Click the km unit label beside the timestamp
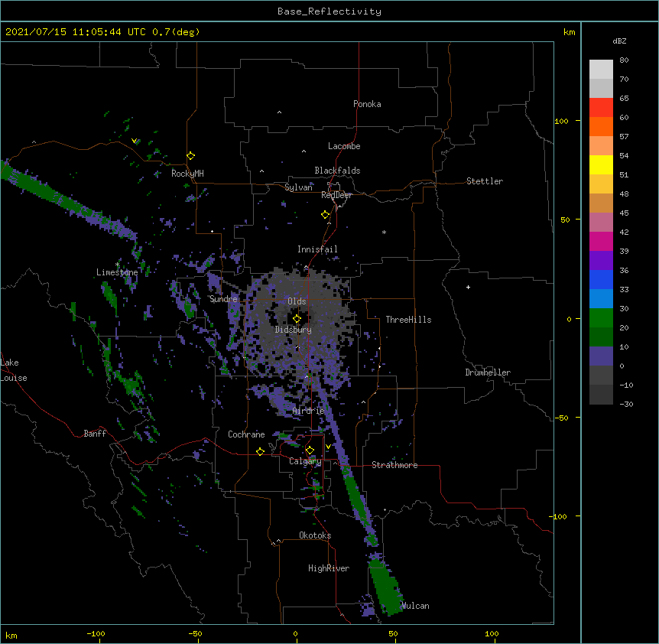 [569, 32]
